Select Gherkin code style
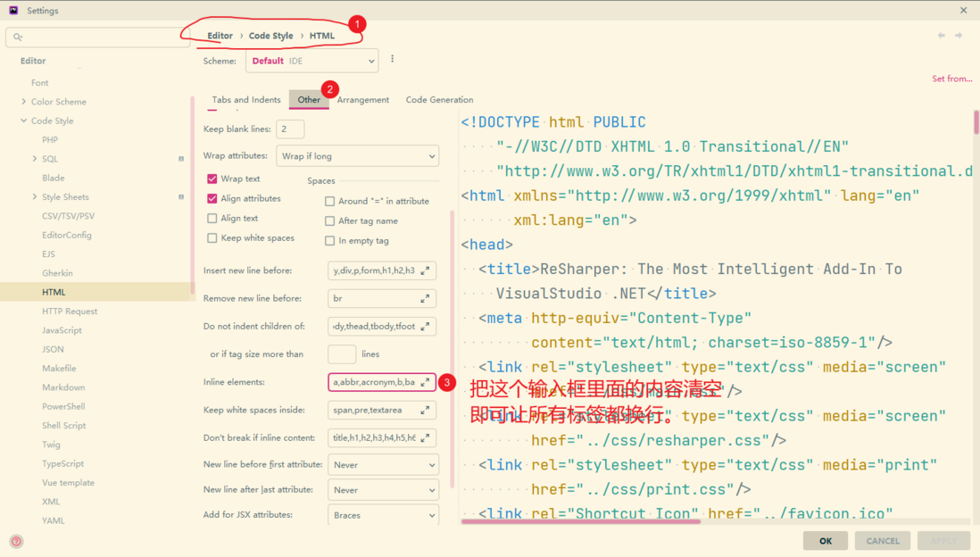Viewport: 980px width, 557px height. pyautogui.click(x=57, y=273)
